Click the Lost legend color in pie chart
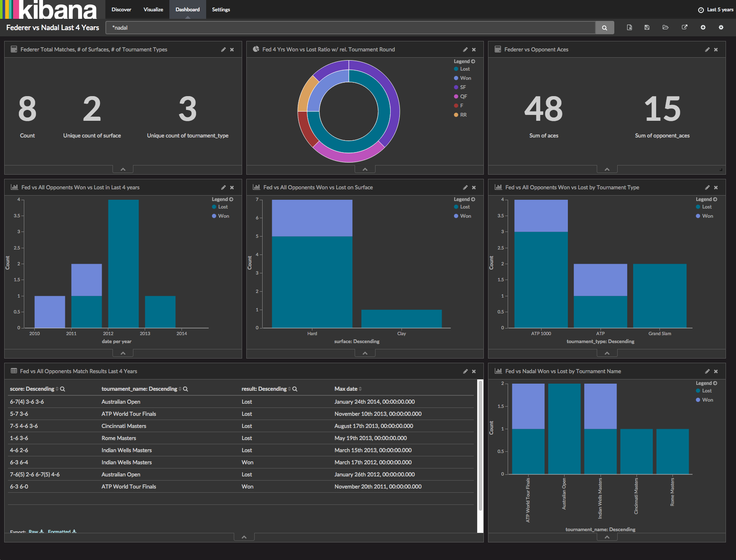This screenshot has height=560, width=736. (x=456, y=69)
